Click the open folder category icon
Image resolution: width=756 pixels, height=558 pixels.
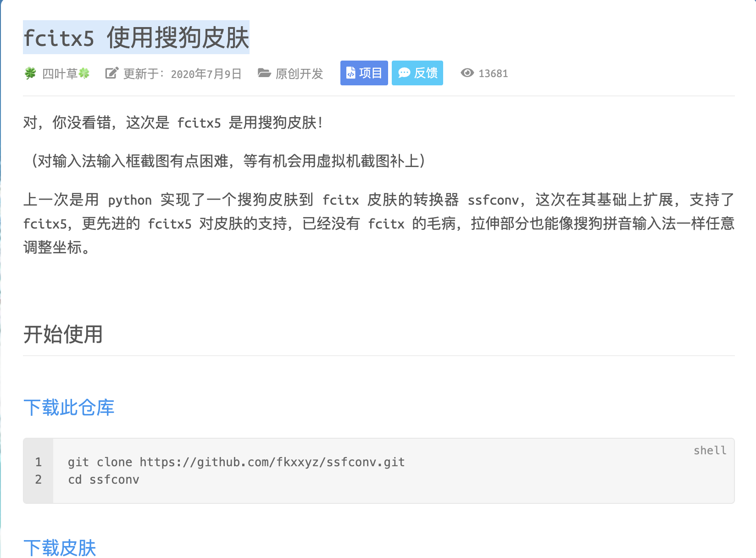pos(264,73)
